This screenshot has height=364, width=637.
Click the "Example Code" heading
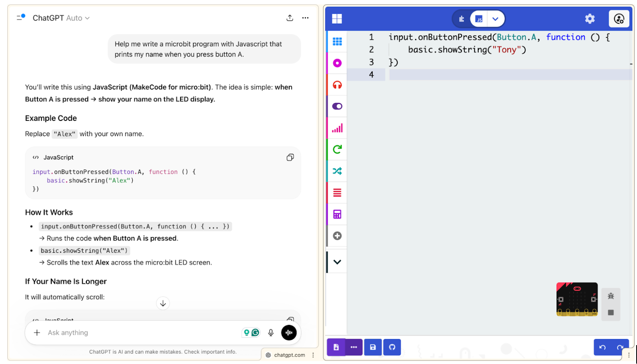pos(51,118)
